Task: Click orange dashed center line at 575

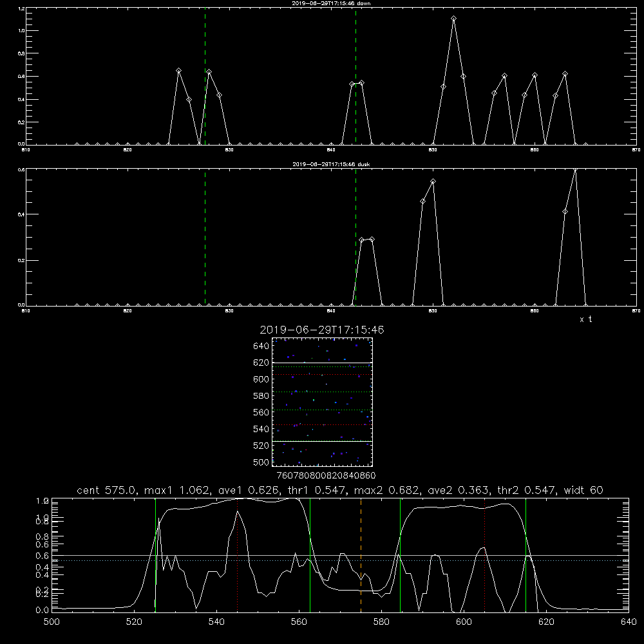Action: click(x=361, y=554)
